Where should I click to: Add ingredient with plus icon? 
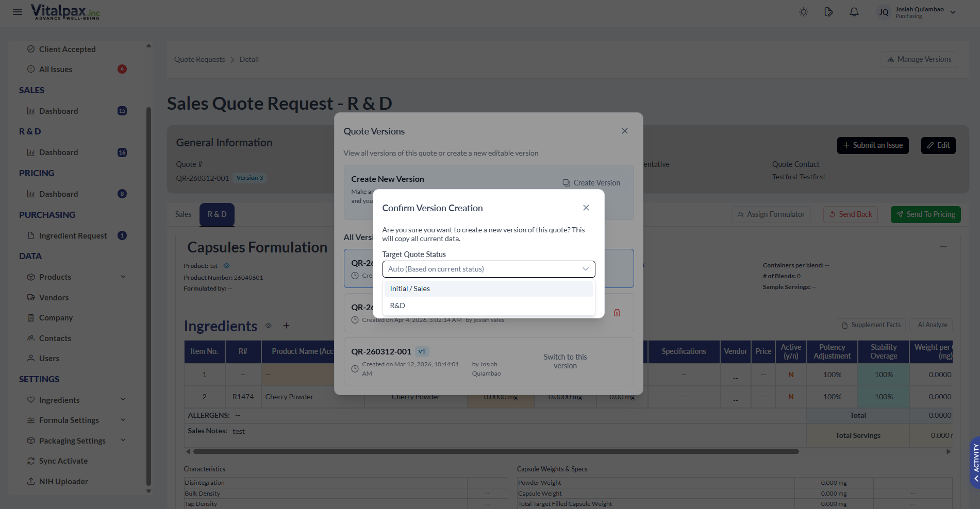click(286, 326)
